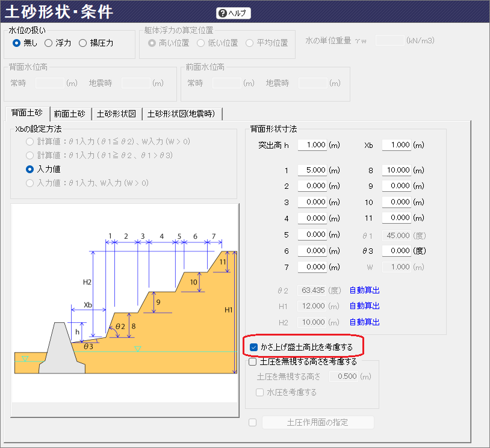Click 自動算出 link next to H1

(365, 306)
